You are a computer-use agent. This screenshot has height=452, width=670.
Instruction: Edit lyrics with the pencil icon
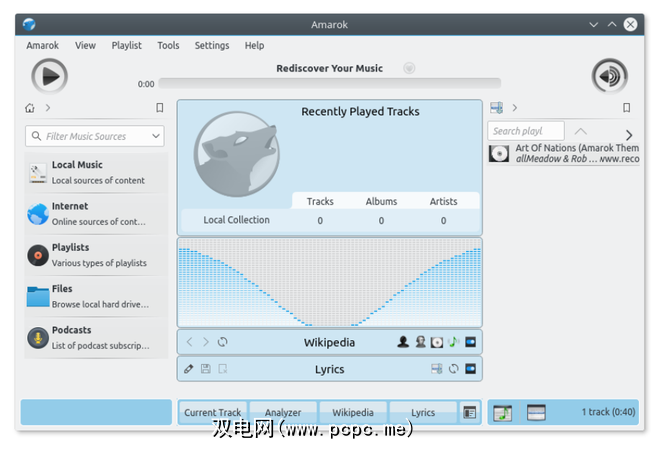pos(188,369)
